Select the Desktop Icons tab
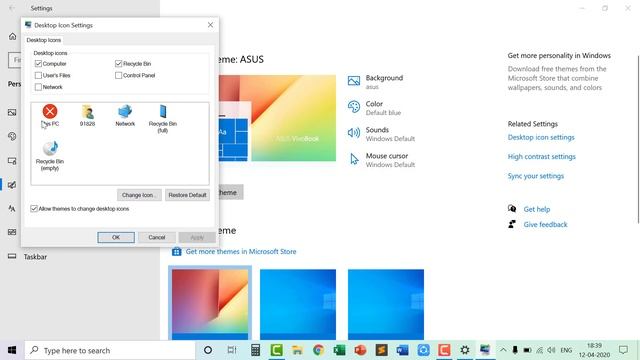640x360 pixels. pyautogui.click(x=44, y=40)
